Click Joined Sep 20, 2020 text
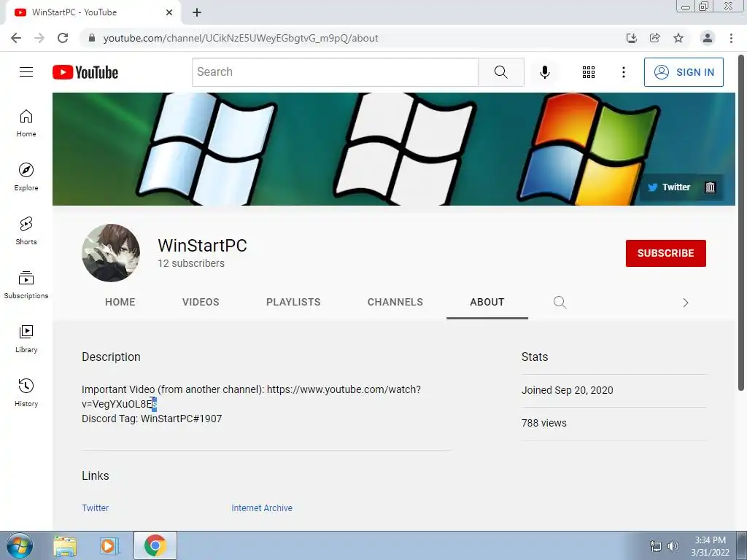 (567, 390)
